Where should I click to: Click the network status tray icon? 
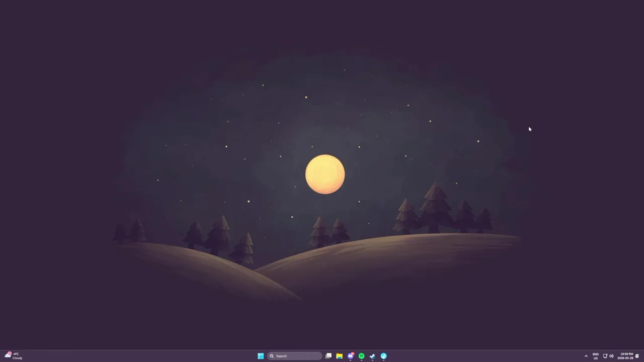(605, 356)
